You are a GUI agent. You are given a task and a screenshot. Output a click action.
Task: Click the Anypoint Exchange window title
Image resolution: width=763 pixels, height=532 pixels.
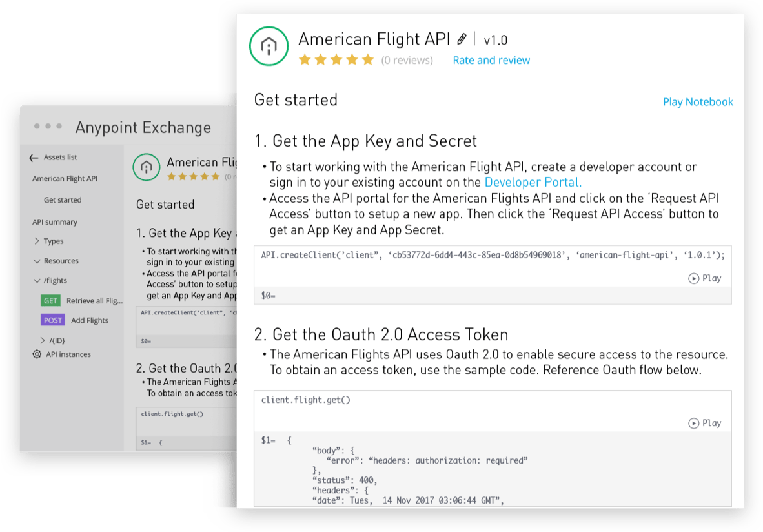[x=143, y=128]
